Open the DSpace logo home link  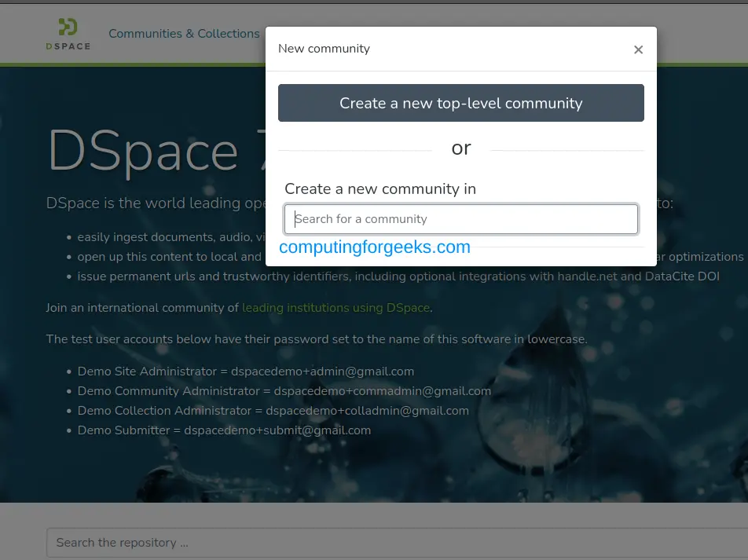(68, 34)
